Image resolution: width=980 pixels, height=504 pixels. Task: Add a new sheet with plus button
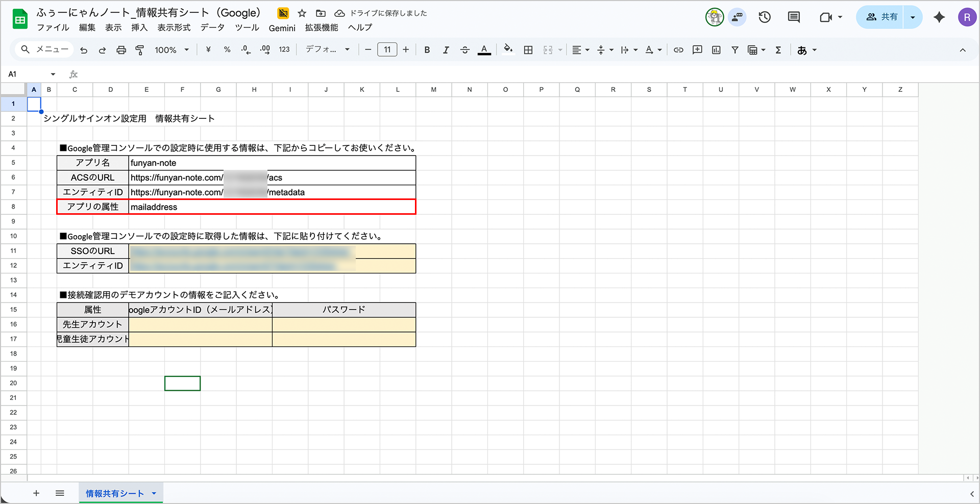pyautogui.click(x=36, y=493)
